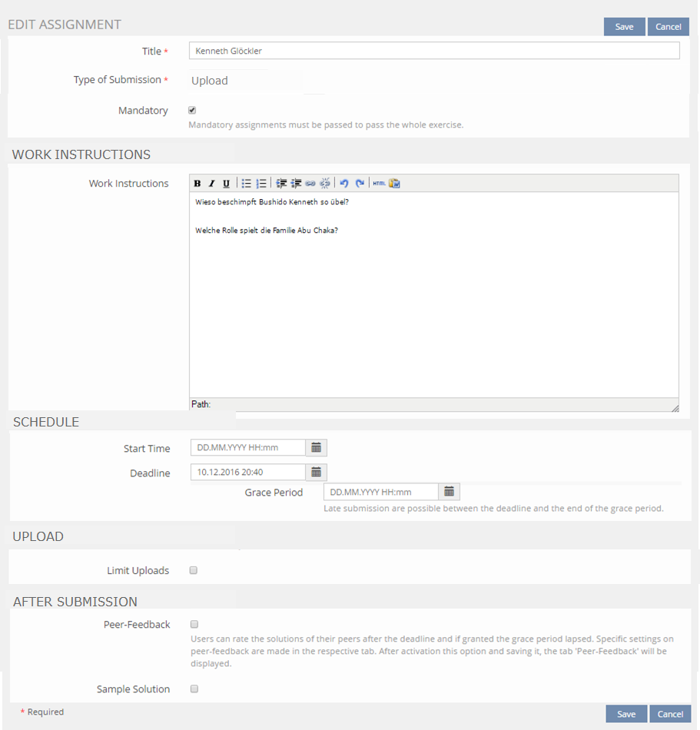Click the insert link chain icon
700x730 pixels.
point(310,184)
